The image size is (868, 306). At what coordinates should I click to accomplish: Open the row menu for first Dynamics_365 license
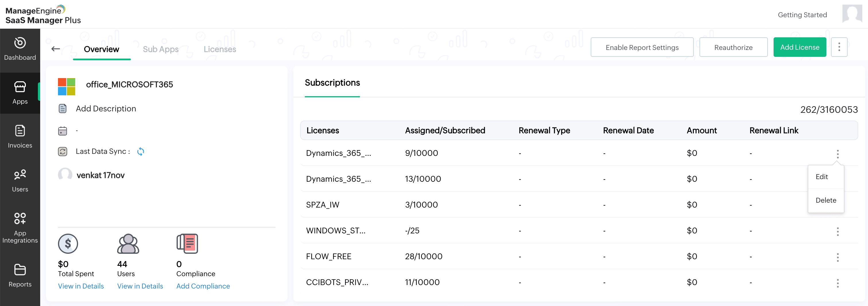click(x=838, y=154)
